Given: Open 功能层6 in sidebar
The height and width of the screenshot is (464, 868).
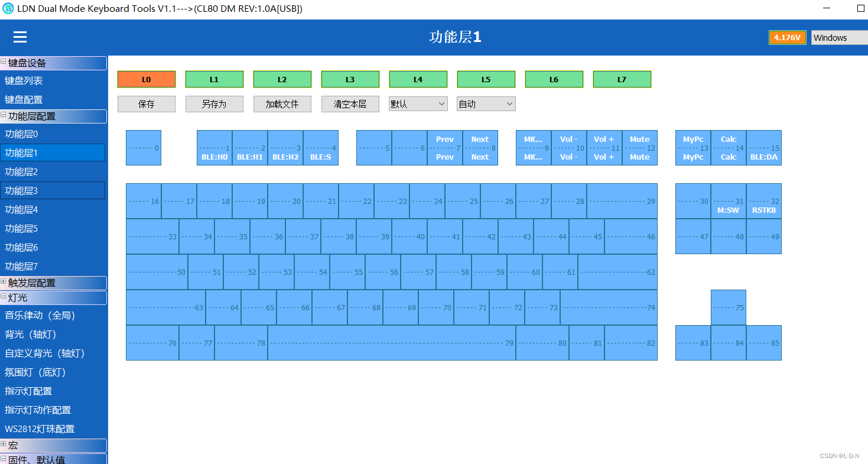Looking at the screenshot, I should click(x=53, y=248).
